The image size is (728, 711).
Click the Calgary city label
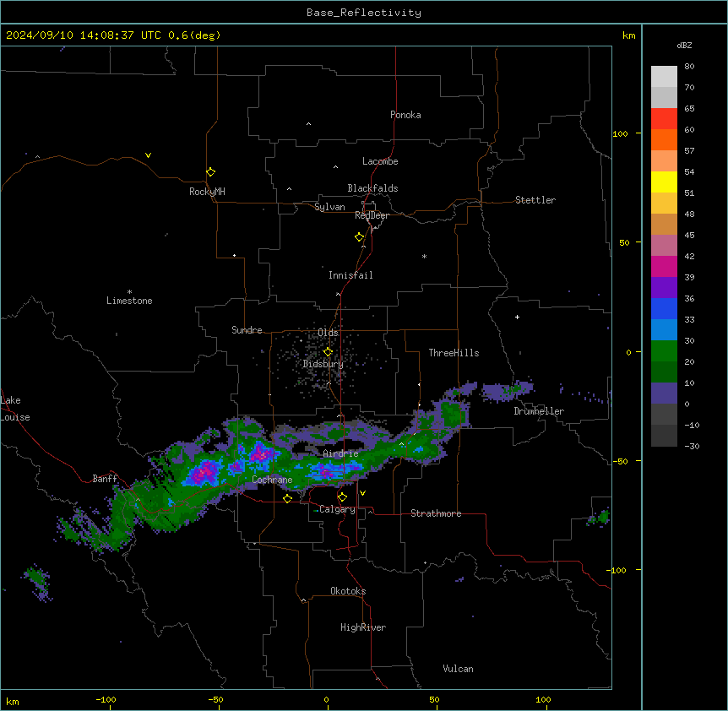[337, 509]
